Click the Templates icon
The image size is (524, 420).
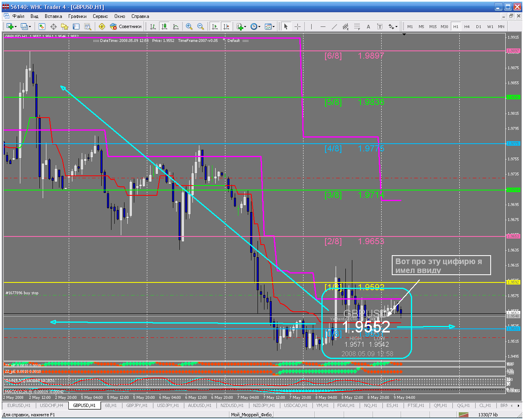coord(268,26)
